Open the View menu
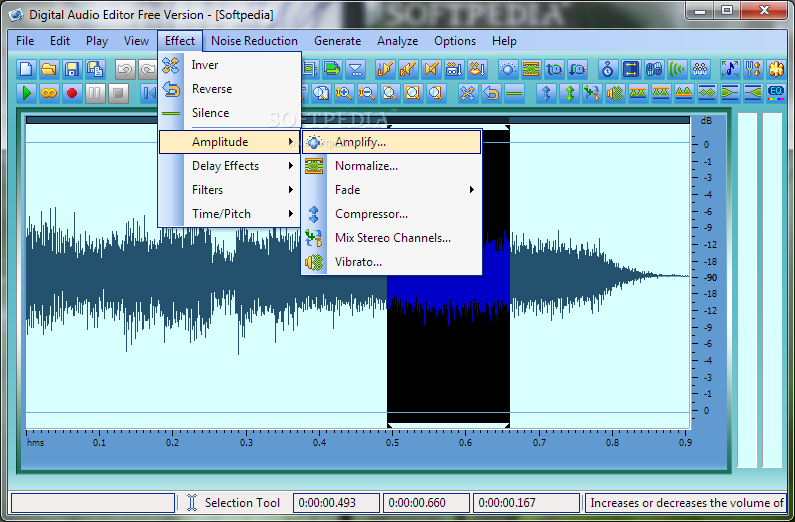This screenshot has height=522, width=795. coord(136,41)
